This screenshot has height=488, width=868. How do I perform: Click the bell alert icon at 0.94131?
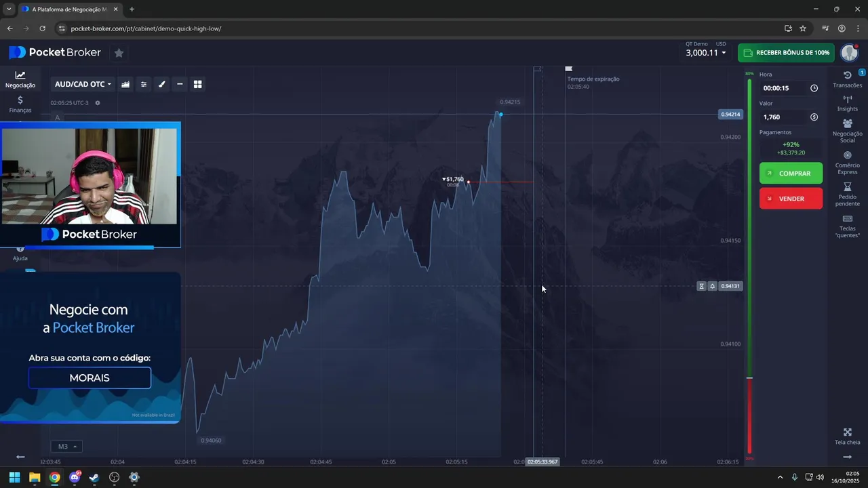(713, 286)
